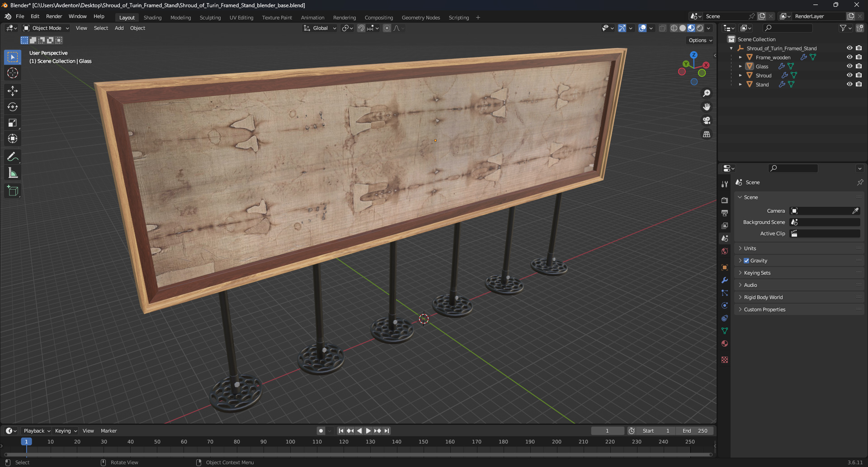Expand the Custom Properties panel
868x467 pixels.
click(x=799, y=310)
